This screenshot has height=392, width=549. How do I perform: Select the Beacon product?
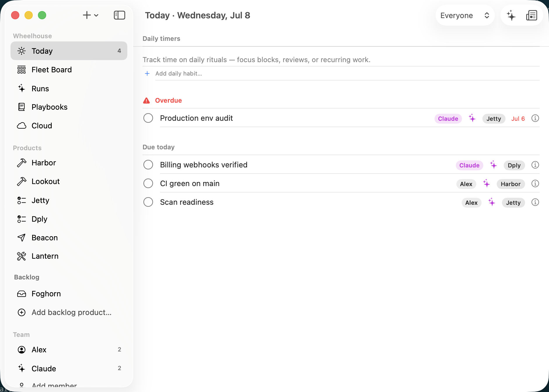(69, 238)
